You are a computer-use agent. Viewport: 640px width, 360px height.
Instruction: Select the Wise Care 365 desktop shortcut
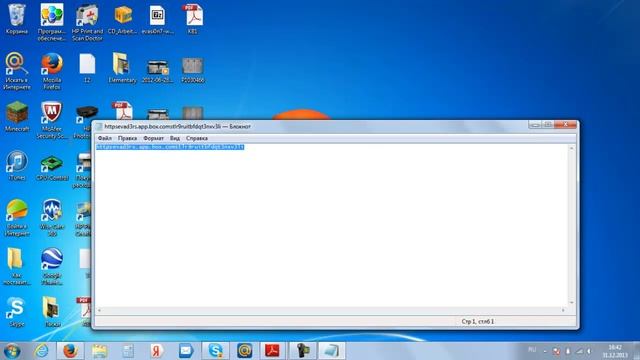tap(52, 218)
